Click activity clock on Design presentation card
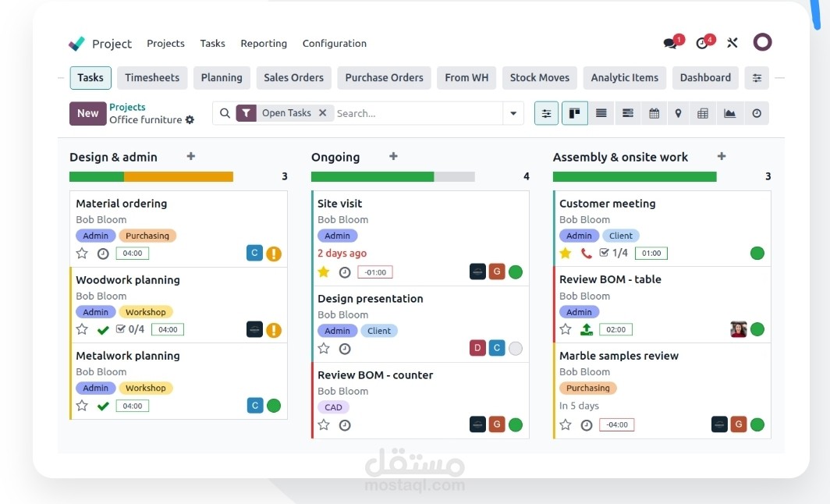Image resolution: width=830 pixels, height=504 pixels. pyautogui.click(x=345, y=349)
